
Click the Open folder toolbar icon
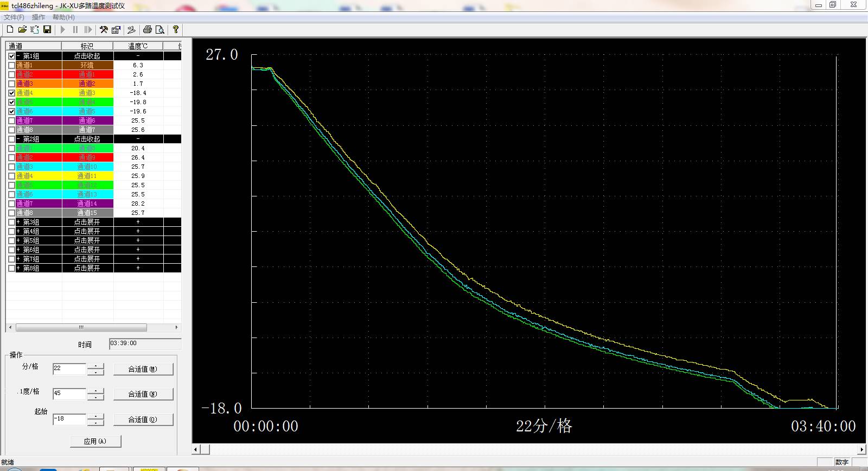coord(22,30)
